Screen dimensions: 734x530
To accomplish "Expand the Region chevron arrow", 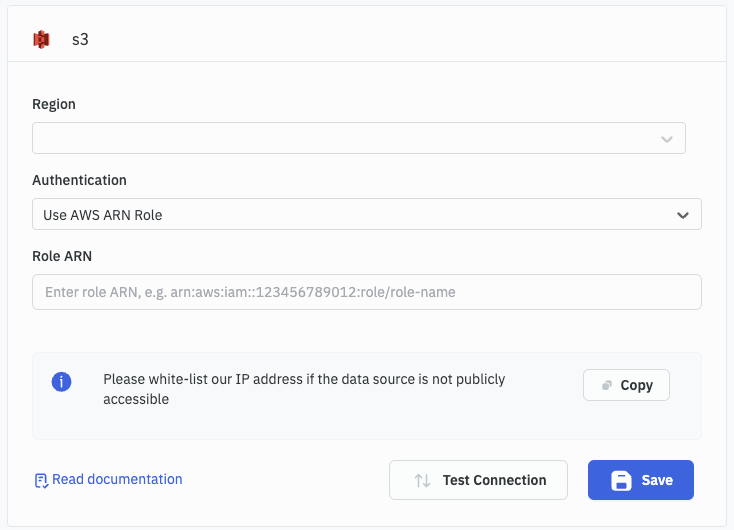I will click(667, 139).
